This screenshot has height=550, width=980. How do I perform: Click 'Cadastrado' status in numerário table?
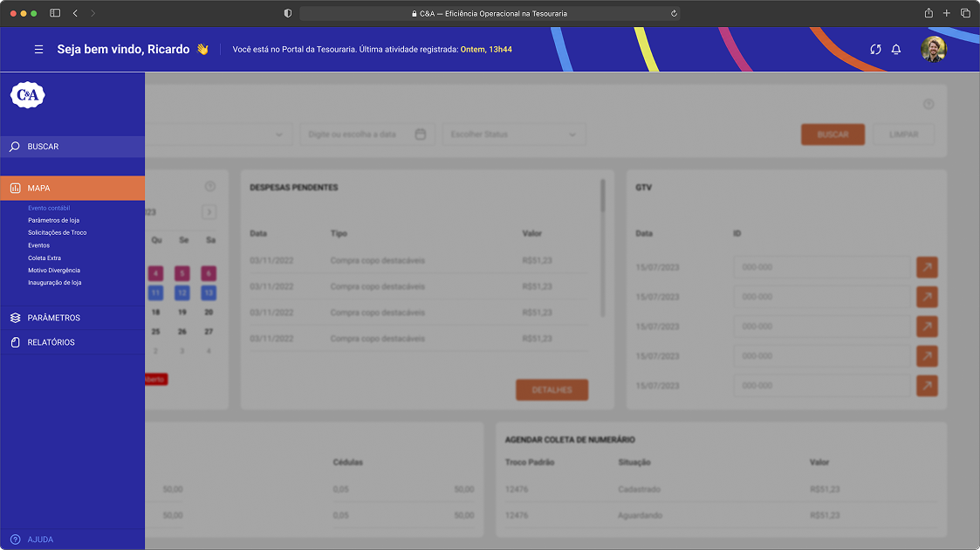(x=639, y=490)
